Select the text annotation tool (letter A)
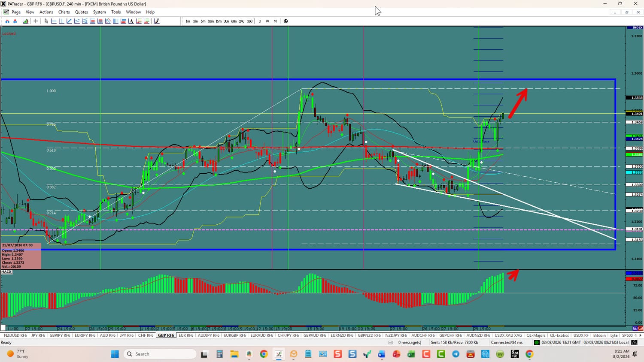This screenshot has height=362, width=644. [131, 21]
